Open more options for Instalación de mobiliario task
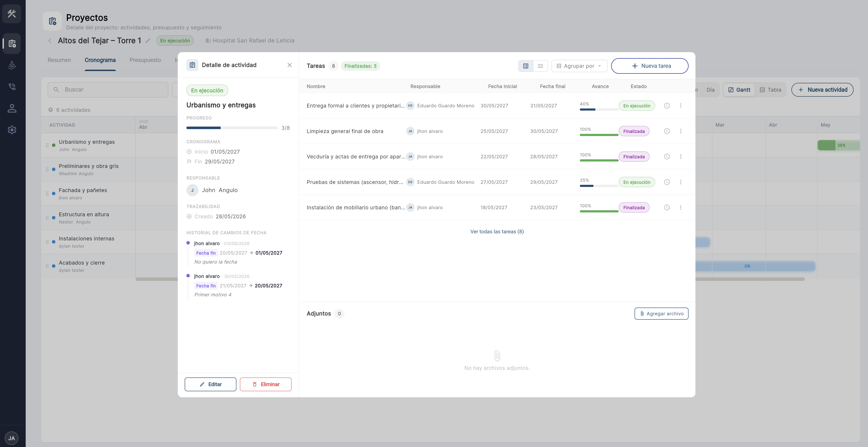Screen dimensions: 868x447 point(680,207)
